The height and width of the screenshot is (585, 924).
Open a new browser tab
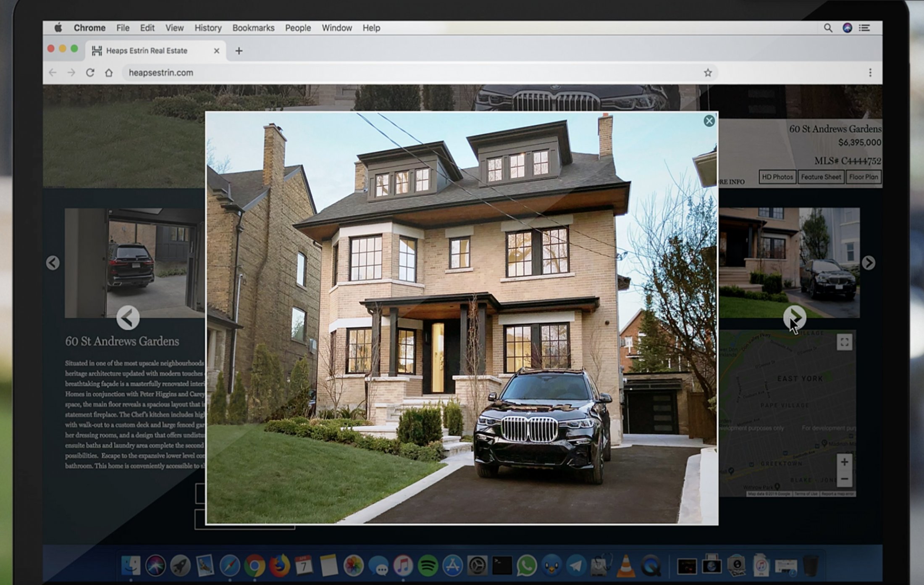click(239, 51)
